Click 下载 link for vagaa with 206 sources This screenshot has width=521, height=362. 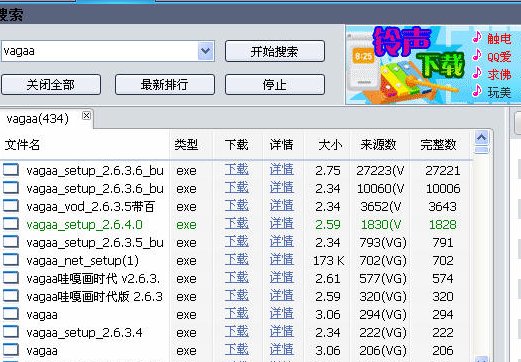tap(236, 350)
